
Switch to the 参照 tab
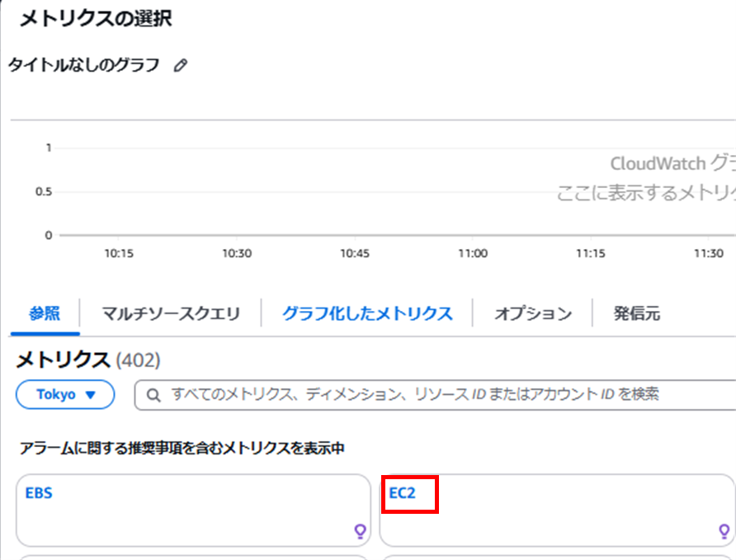[x=45, y=313]
